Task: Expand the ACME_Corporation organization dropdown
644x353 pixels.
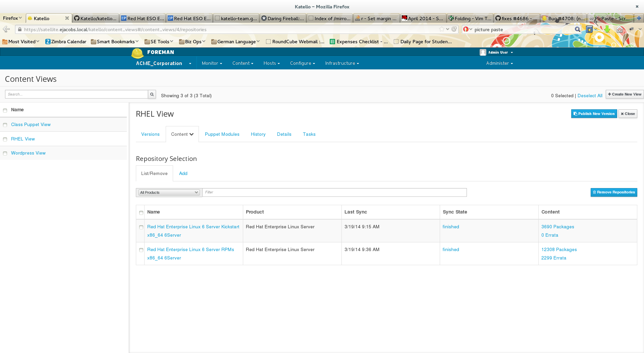Action: pos(164,63)
